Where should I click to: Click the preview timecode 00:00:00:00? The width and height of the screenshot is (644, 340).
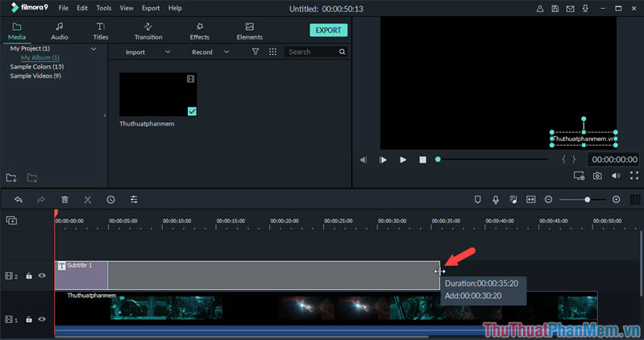coord(614,160)
